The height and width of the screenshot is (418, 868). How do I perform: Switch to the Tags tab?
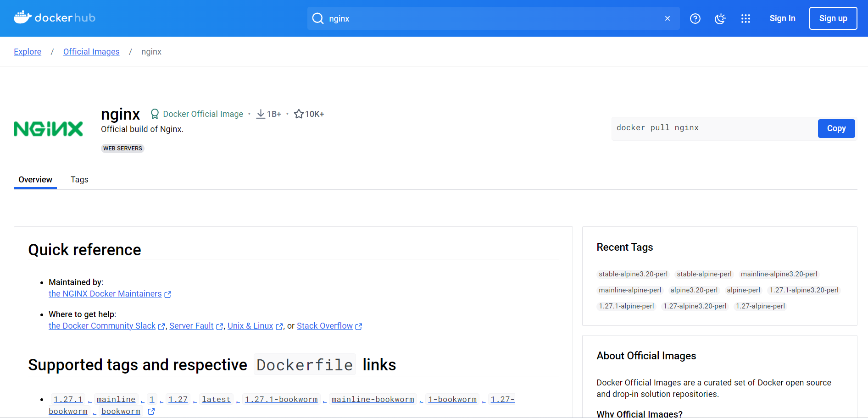79,179
